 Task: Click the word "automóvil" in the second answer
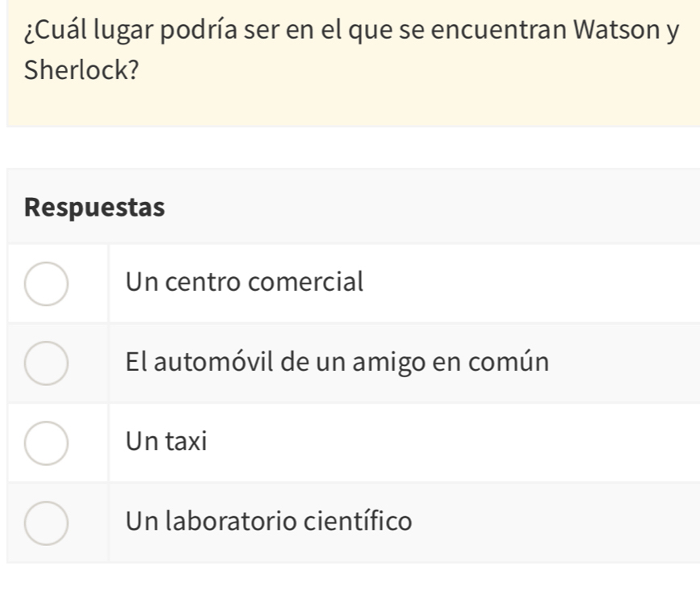pos(211,362)
